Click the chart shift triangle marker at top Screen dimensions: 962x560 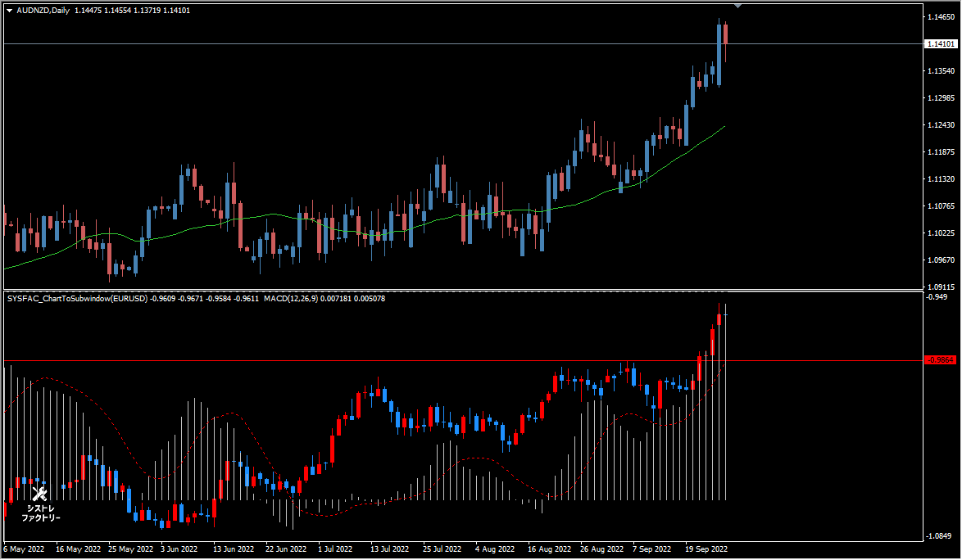(737, 6)
